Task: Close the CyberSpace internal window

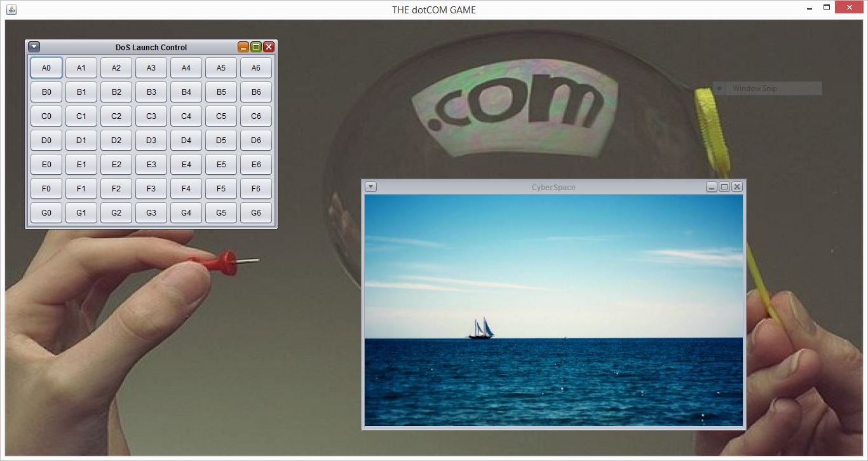Action: pos(737,187)
